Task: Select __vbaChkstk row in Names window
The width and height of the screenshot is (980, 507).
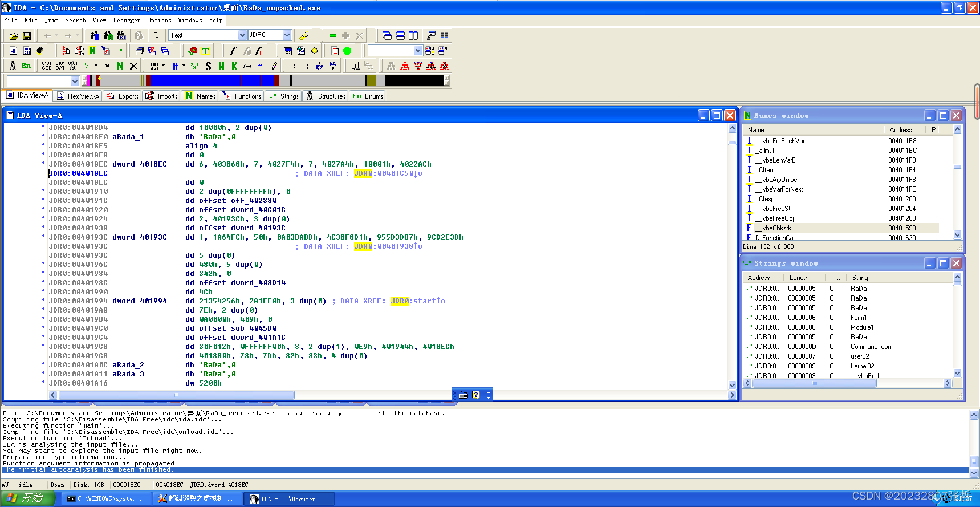Action: (x=841, y=228)
